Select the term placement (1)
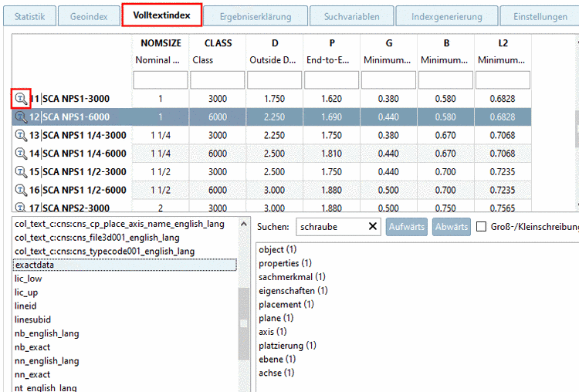The width and height of the screenshot is (579, 392). 286,305
